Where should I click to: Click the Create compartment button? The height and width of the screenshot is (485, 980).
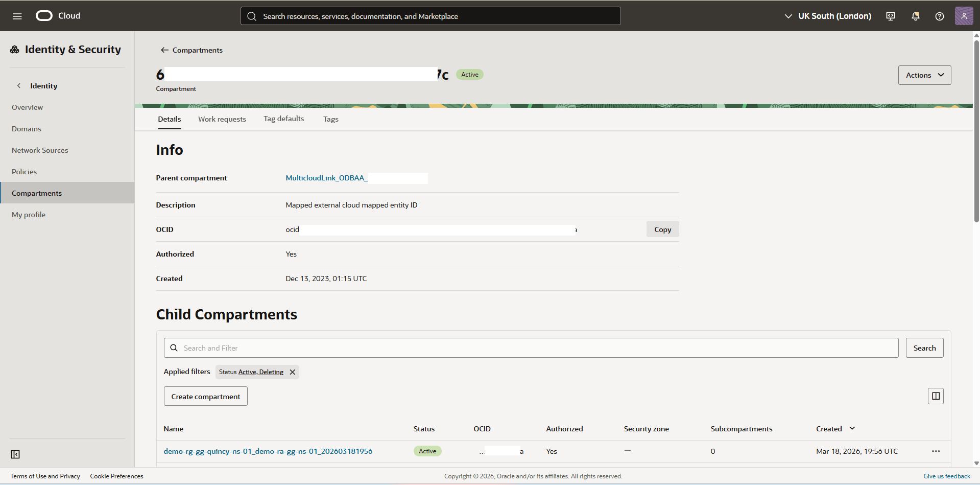205,396
